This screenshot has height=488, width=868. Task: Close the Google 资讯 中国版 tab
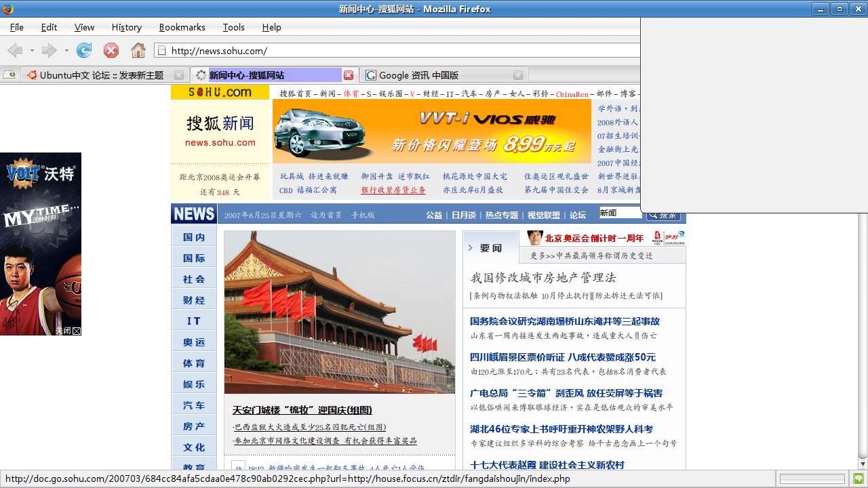(518, 75)
